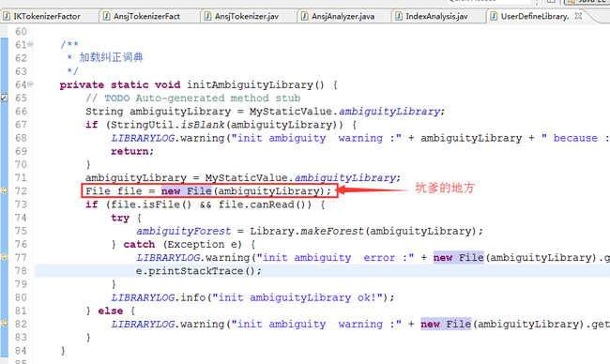
Task: Click the 'try' keyword on line 74
Action: [x=120, y=218]
